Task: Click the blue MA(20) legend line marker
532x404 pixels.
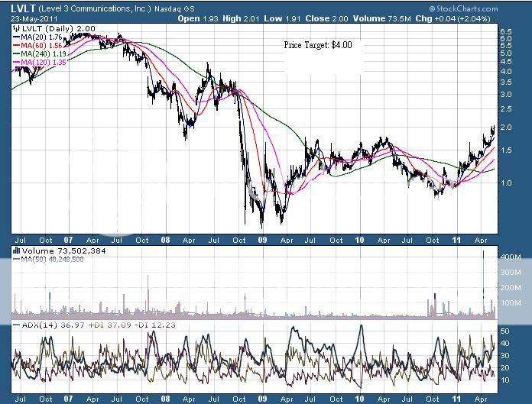Action: pos(18,36)
